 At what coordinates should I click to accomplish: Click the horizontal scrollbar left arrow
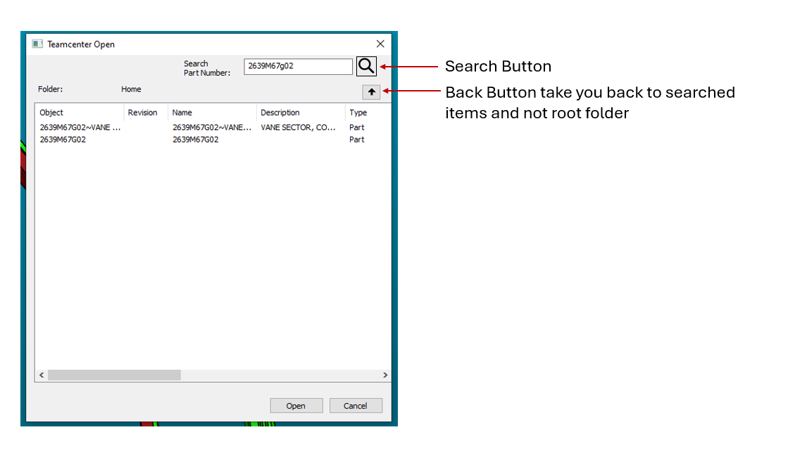[x=42, y=375]
